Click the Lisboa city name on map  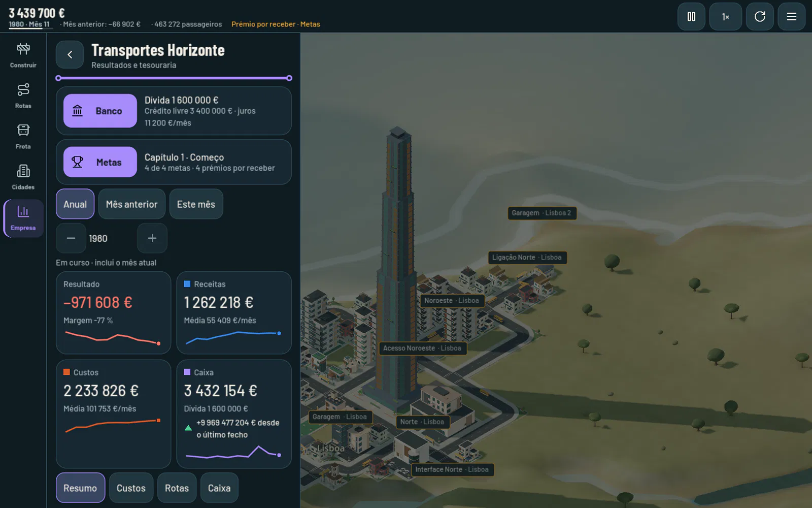click(x=330, y=449)
